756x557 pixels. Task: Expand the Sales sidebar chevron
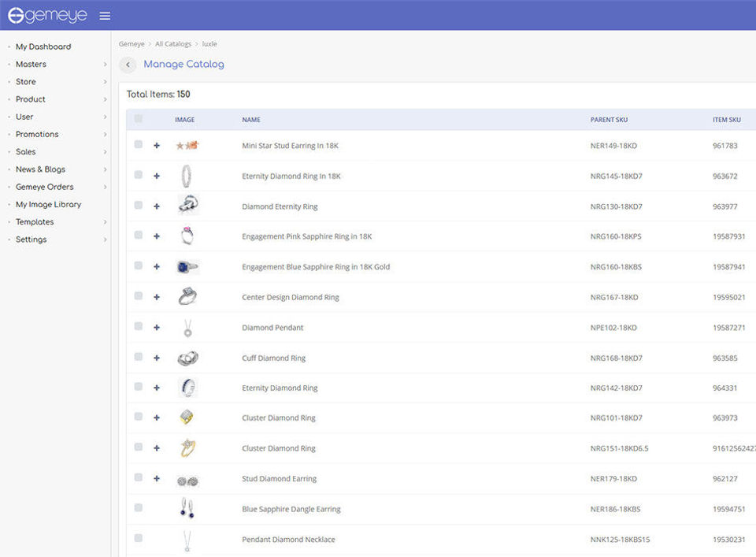105,152
